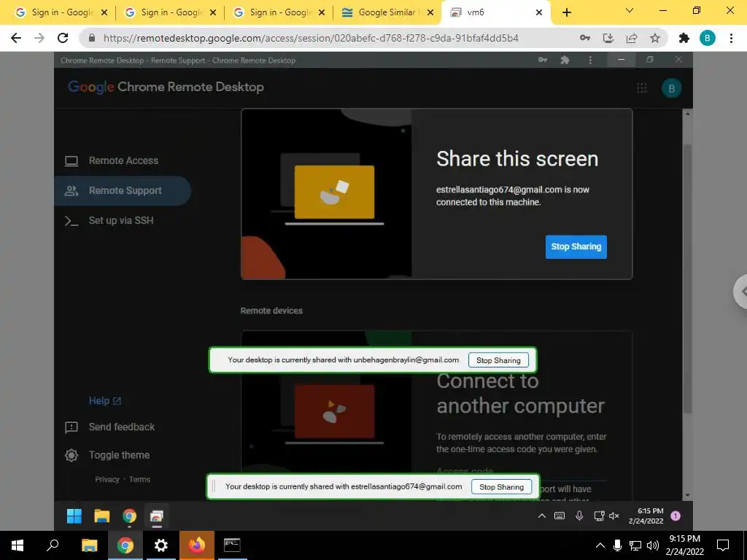The height and width of the screenshot is (560, 747).
Task: Close the Google Similar tab
Action: (430, 12)
